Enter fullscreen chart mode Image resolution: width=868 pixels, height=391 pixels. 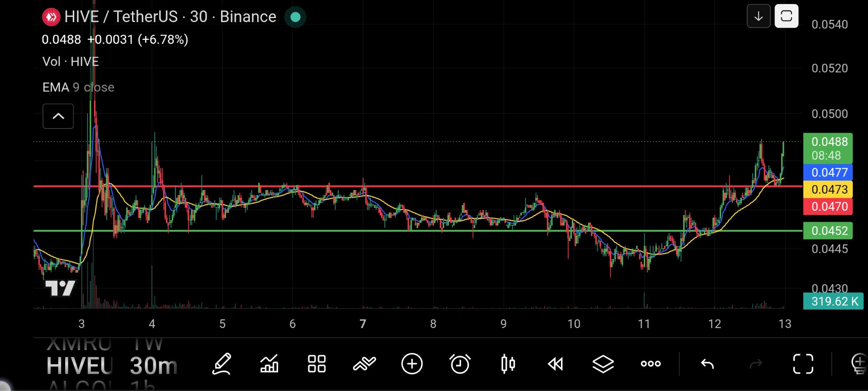click(803, 364)
